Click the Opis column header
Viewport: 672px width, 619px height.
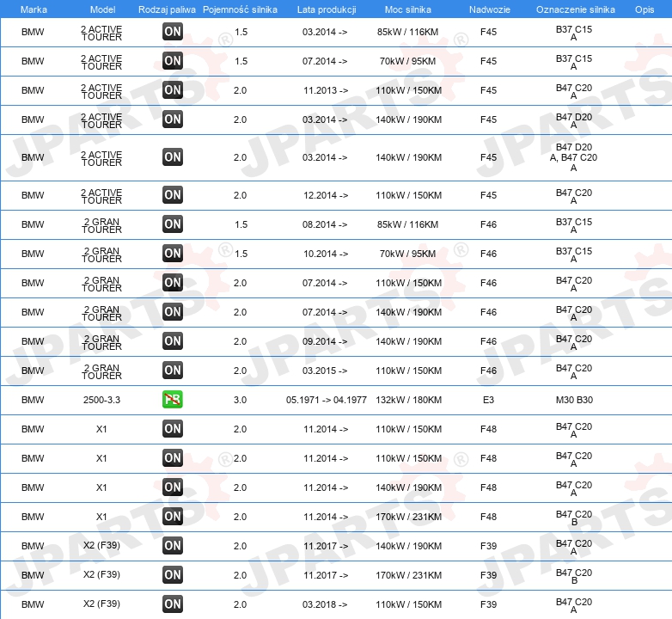(x=645, y=9)
